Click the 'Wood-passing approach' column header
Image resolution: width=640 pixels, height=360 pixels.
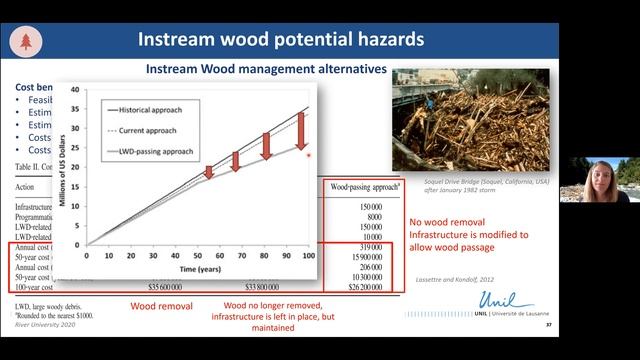[365, 187]
